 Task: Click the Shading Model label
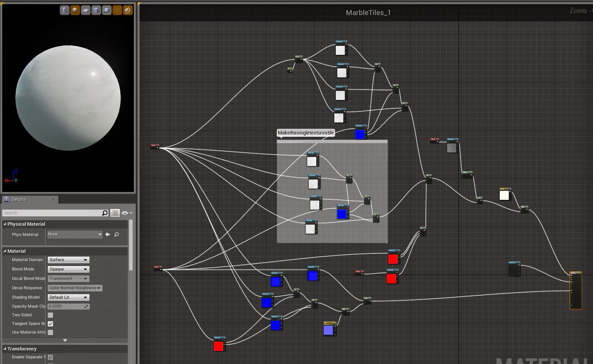tap(26, 298)
